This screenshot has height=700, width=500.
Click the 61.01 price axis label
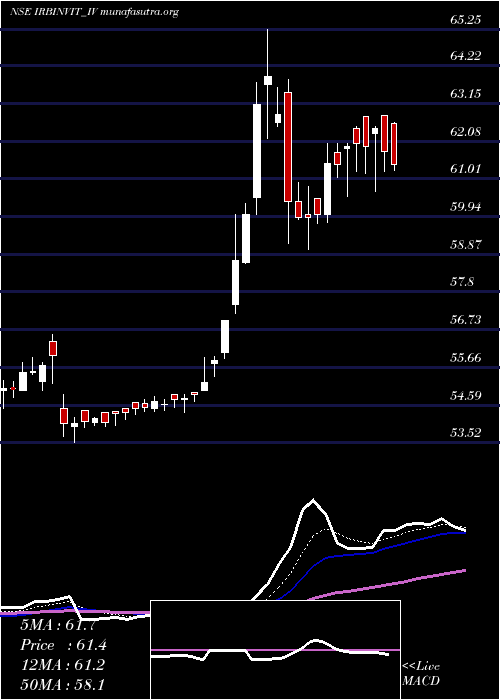click(x=466, y=169)
